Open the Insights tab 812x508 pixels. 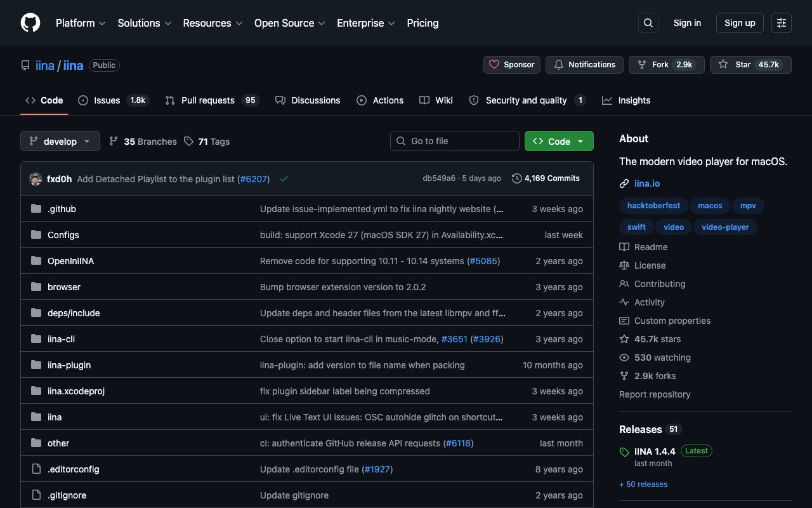[x=626, y=100]
